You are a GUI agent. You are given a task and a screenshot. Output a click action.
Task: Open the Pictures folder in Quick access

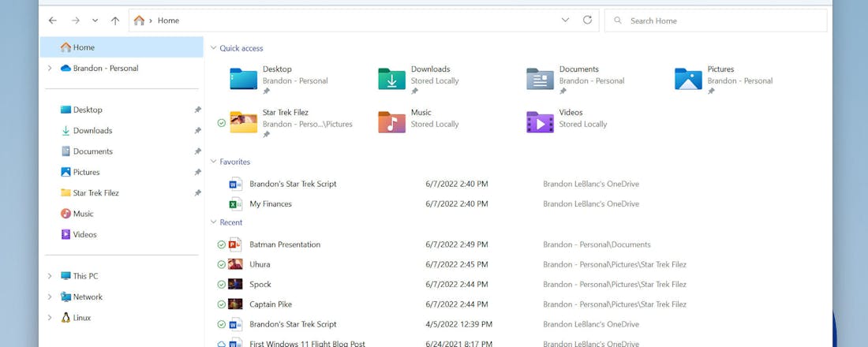click(x=724, y=79)
